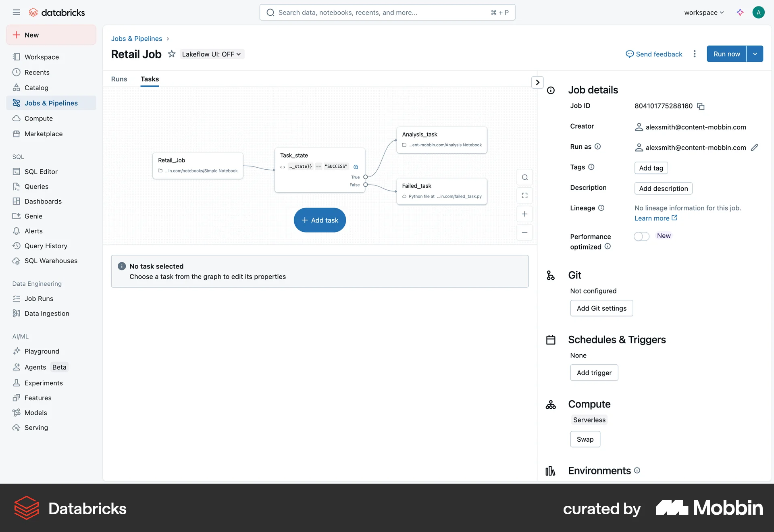774x532 pixels.
Task: Zoom into the task graph with the plus icon
Action: coord(524,214)
